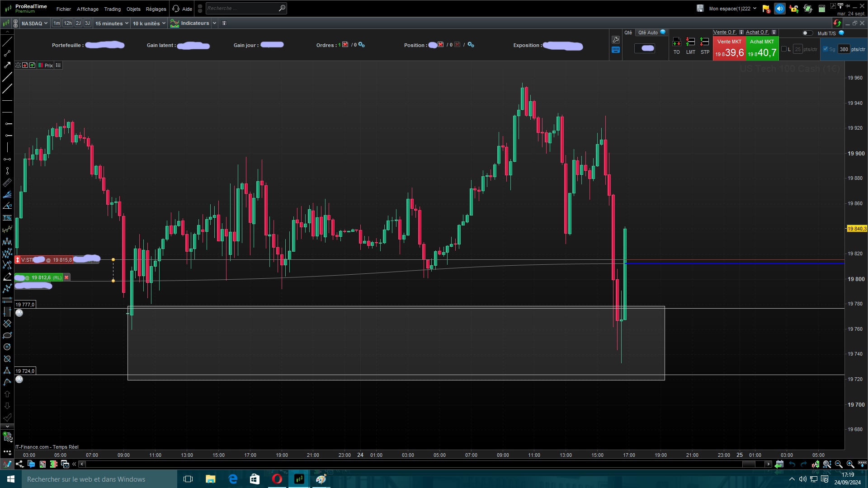Screen dimensions: 868x488
Task: Select the LMT limit order icon
Action: click(690, 42)
